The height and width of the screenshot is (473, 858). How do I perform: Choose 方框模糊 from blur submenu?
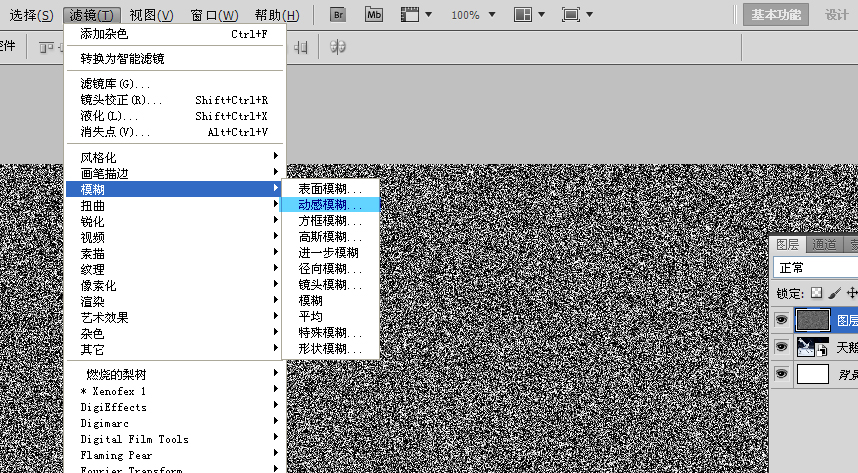330,221
